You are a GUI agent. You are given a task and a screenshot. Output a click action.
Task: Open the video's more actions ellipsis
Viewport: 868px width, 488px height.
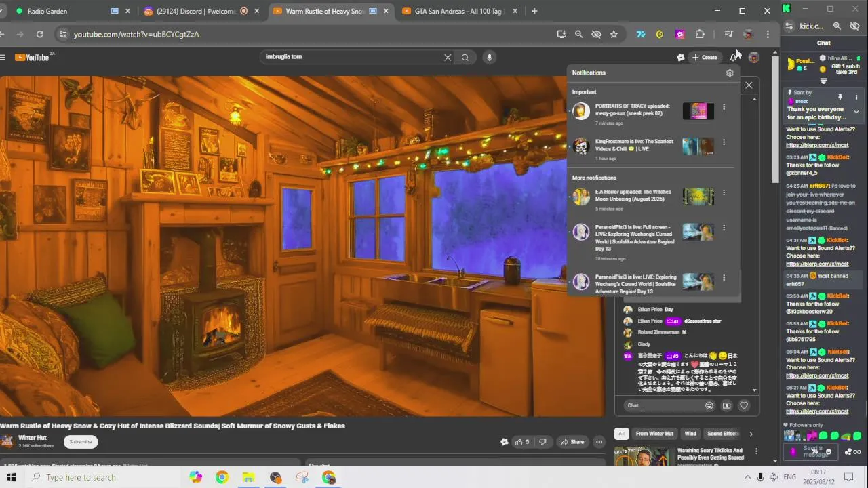tap(599, 442)
